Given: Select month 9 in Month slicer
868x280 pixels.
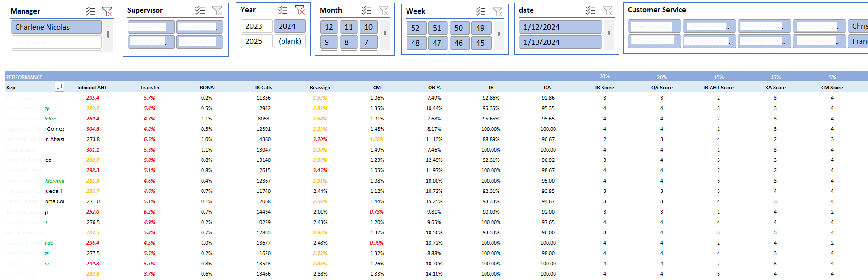Looking at the screenshot, I should [x=329, y=42].
